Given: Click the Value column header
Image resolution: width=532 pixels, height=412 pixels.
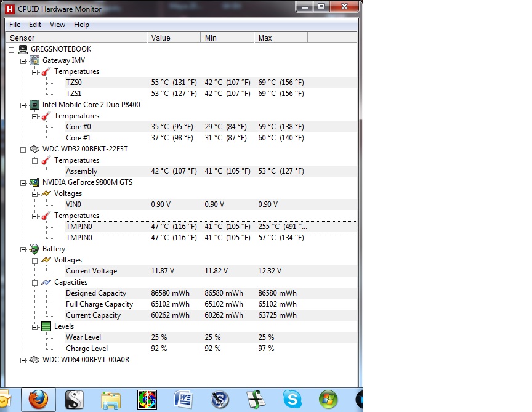Looking at the screenshot, I should [x=174, y=38].
